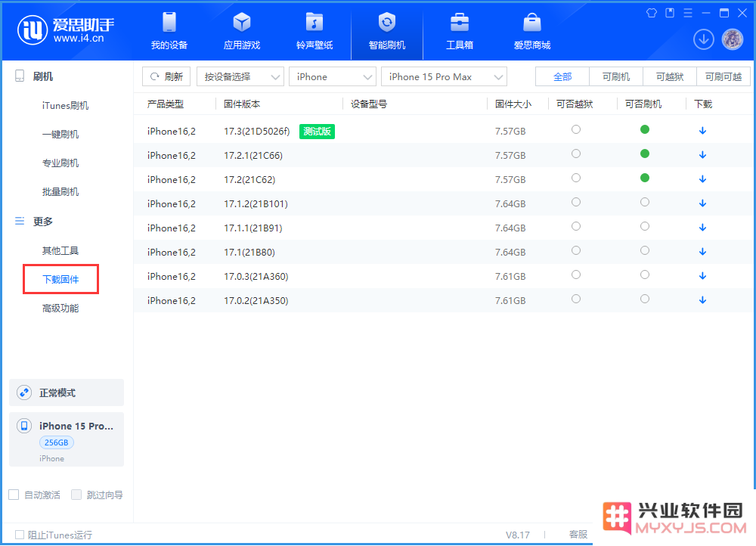This screenshot has height=546, width=756.
Task: Click the 正常模式 button
Action: point(67,392)
